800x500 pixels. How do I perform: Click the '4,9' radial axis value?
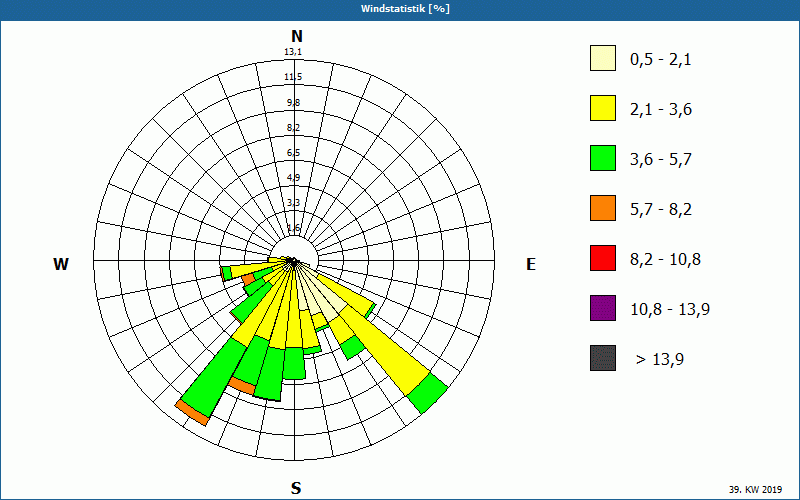[x=293, y=178]
